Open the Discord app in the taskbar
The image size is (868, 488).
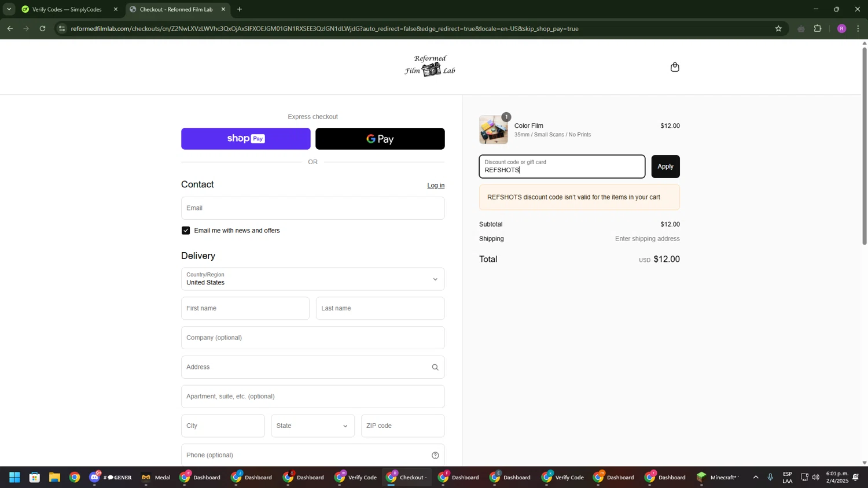(111, 478)
